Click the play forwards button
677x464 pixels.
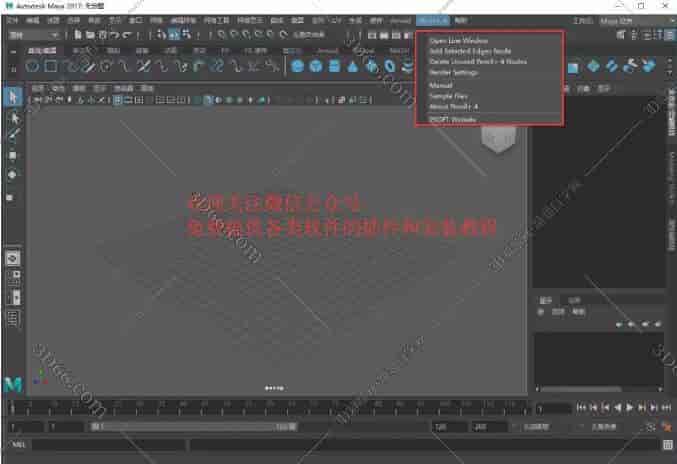click(630, 407)
